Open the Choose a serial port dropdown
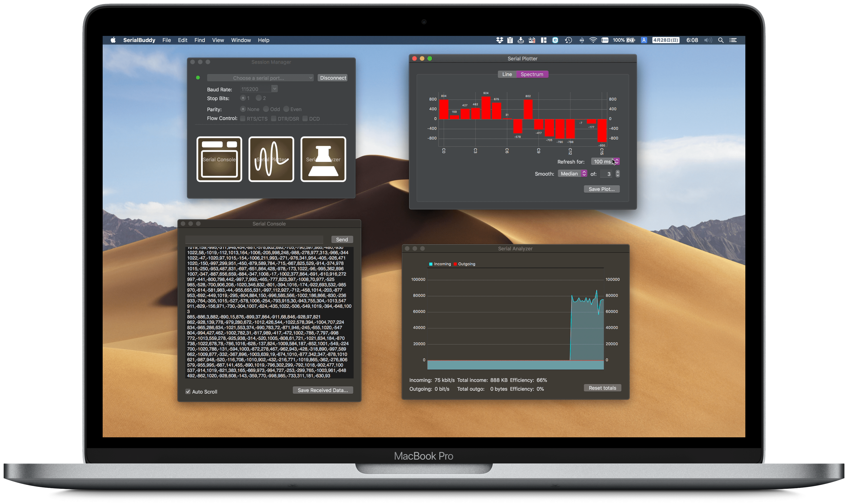This screenshot has height=504, width=848. [x=260, y=78]
